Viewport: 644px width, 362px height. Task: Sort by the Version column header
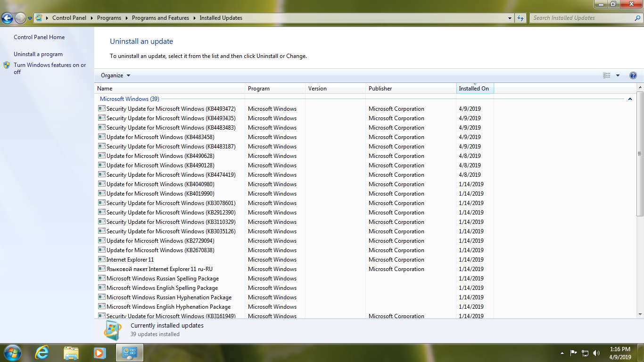[336, 89]
